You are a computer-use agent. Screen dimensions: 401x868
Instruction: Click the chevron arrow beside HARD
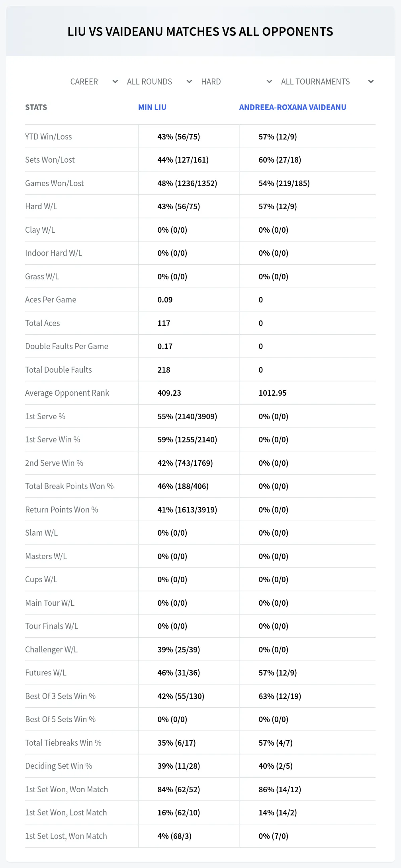point(269,82)
